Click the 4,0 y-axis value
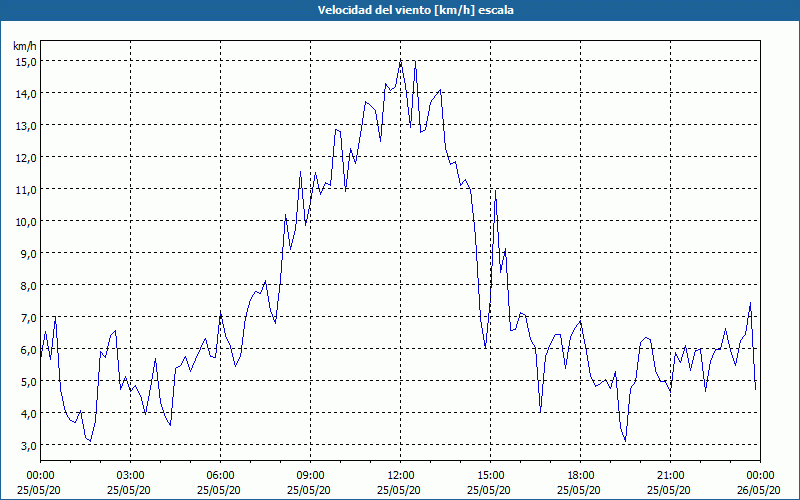The image size is (800, 500). coord(28,414)
